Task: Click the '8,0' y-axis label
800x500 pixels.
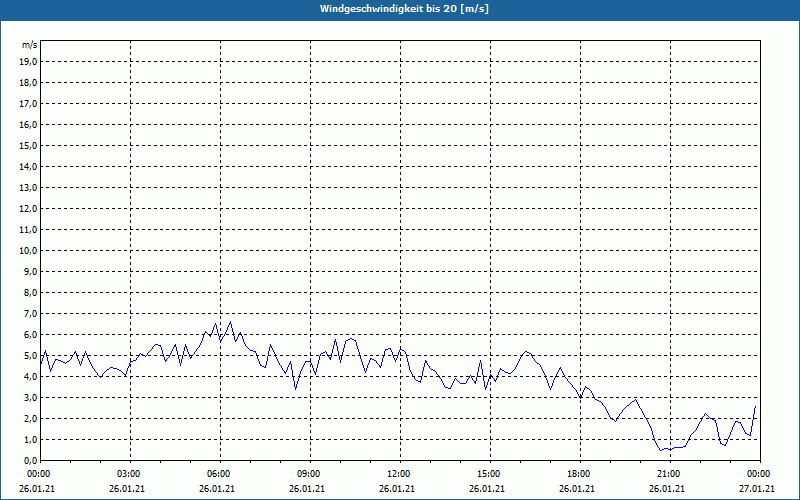Action: tap(30, 292)
